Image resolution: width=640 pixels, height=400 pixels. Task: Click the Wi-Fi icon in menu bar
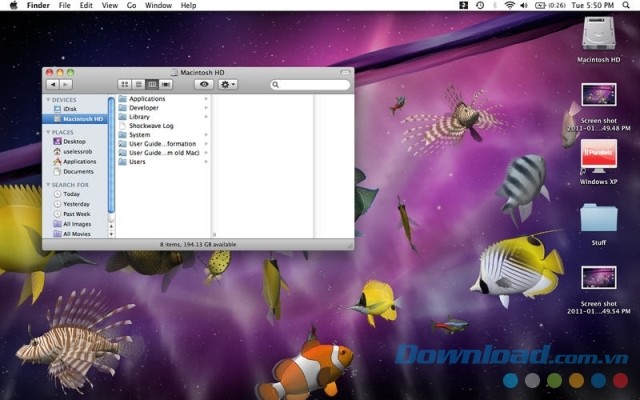click(510, 5)
